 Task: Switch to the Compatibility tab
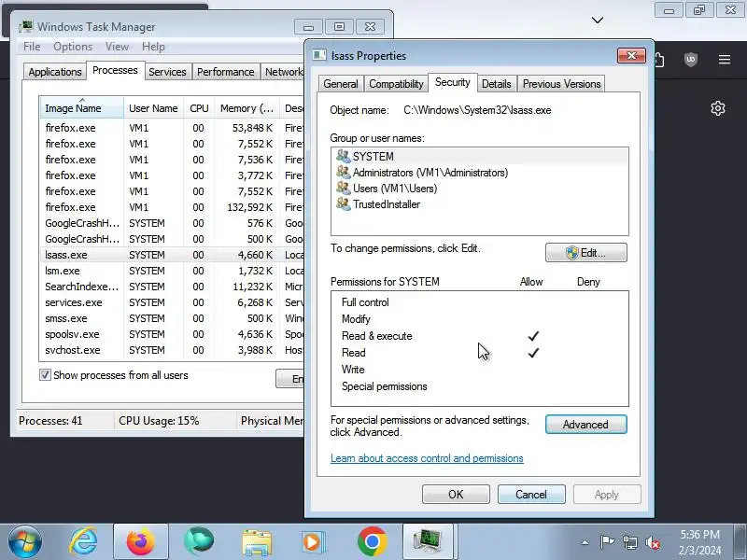(x=396, y=84)
